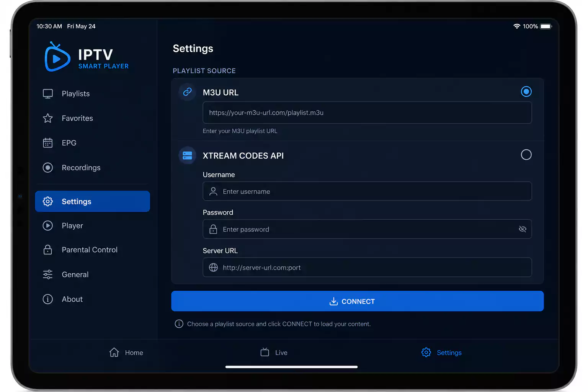Screen dimensions: 588x392
Task: Click the XTREAM CODES API title text
Action: tap(243, 156)
